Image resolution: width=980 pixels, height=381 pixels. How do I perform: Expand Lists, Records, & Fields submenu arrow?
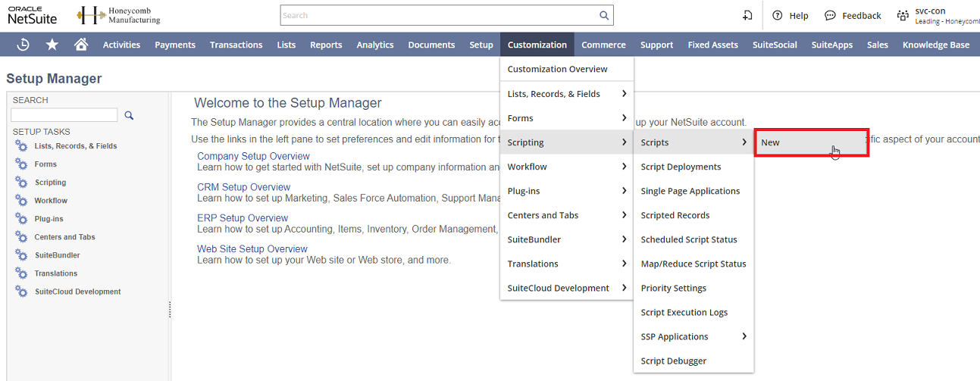624,94
